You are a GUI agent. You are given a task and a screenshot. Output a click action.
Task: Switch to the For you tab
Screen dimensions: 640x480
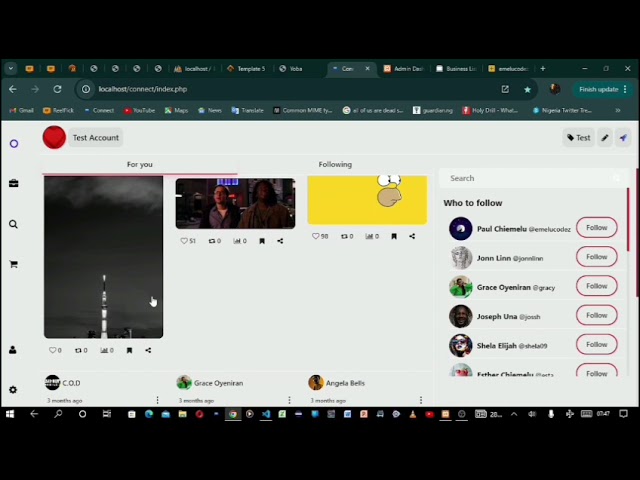coord(140,164)
